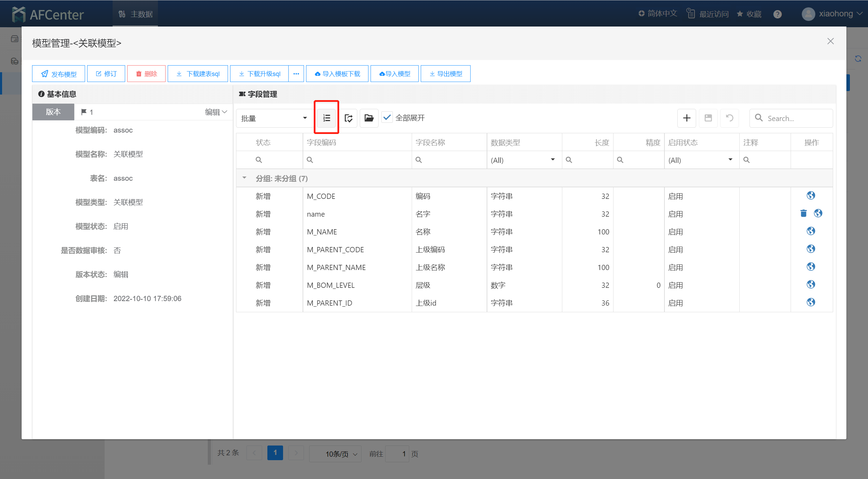Click the 发布模型 button
This screenshot has width=868, height=479.
59,74
